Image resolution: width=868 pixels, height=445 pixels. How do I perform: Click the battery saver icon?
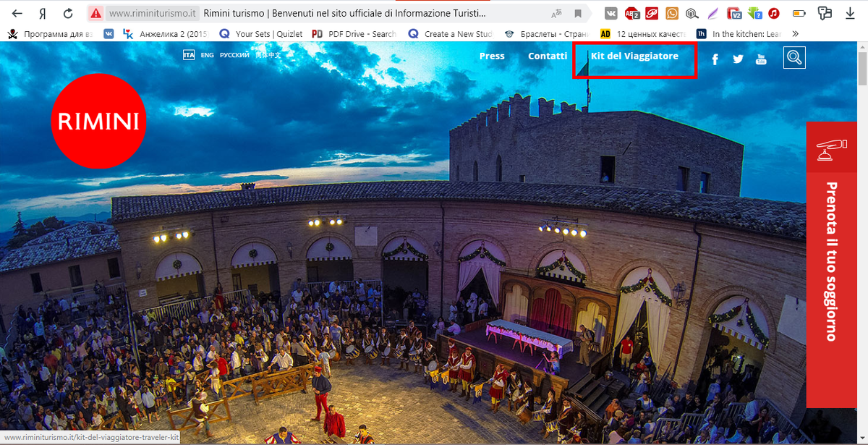pyautogui.click(x=799, y=13)
